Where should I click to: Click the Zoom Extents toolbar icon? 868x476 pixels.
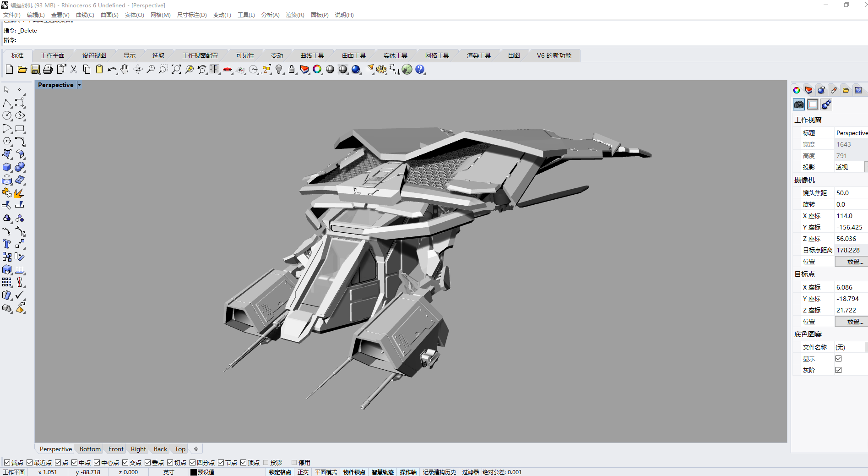[x=176, y=69]
